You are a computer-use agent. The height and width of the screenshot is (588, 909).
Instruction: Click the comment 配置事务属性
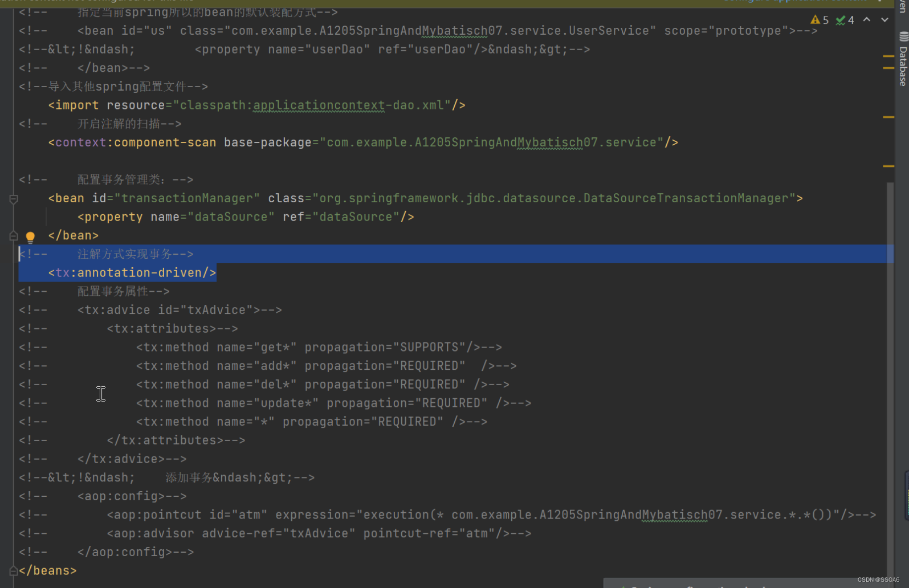click(94, 291)
